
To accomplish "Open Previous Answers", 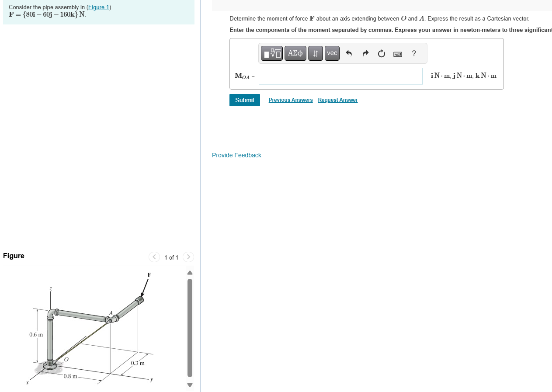I will pyautogui.click(x=290, y=100).
